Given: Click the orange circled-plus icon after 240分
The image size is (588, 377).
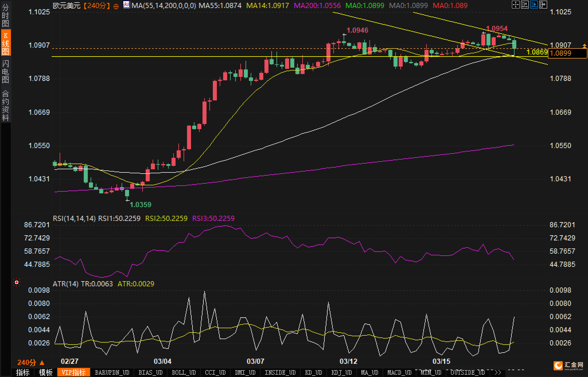Looking at the screenshot, I should 116,6.
